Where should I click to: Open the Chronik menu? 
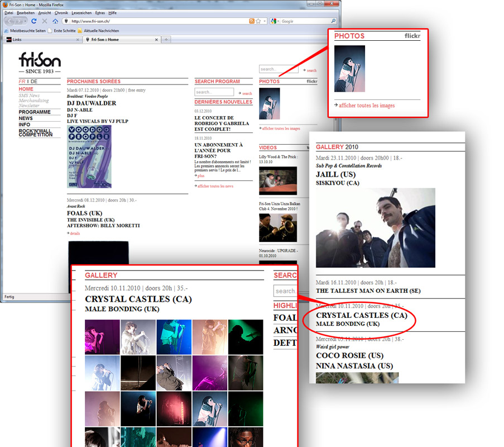61,12
